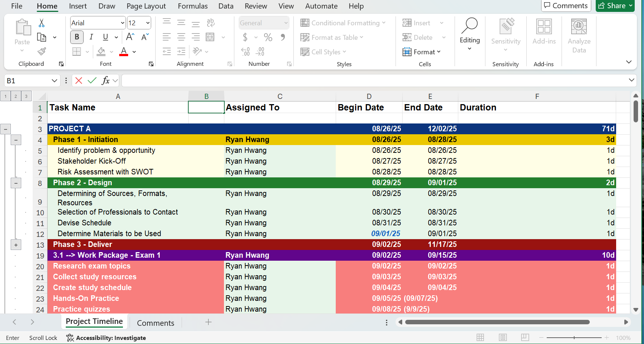Image resolution: width=644 pixels, height=344 pixels.
Task: Apply italic formatting
Action: [x=91, y=37]
